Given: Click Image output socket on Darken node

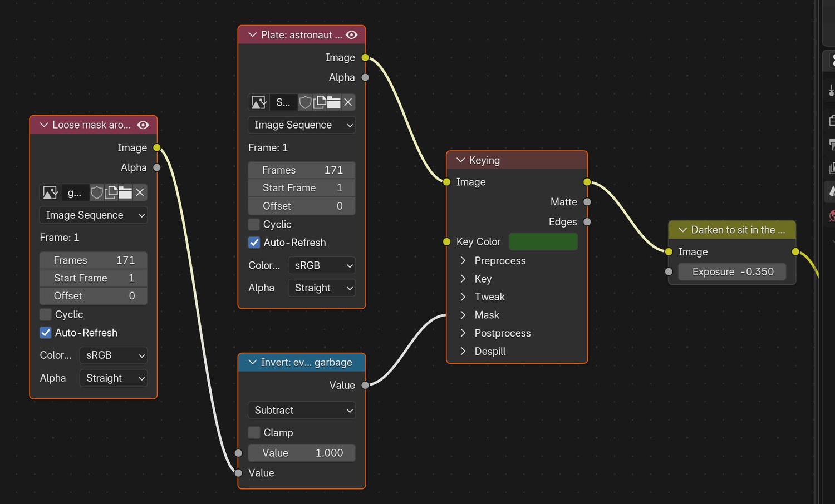Looking at the screenshot, I should 795,252.
